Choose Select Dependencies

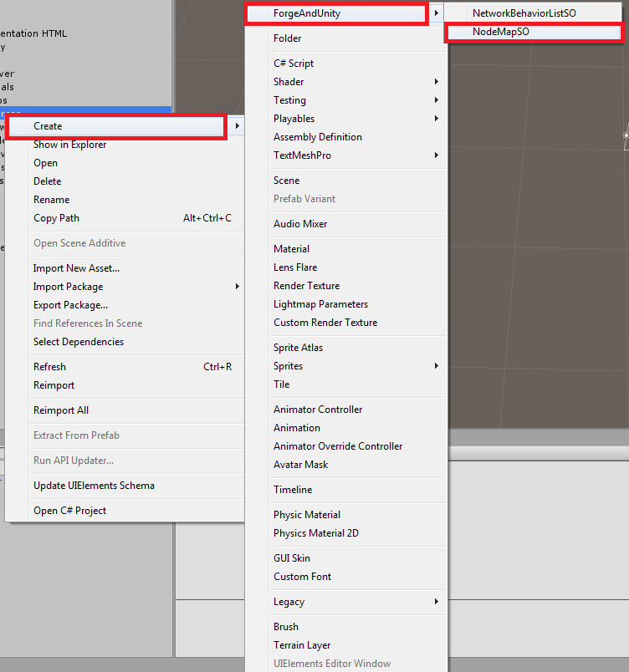(x=125, y=342)
